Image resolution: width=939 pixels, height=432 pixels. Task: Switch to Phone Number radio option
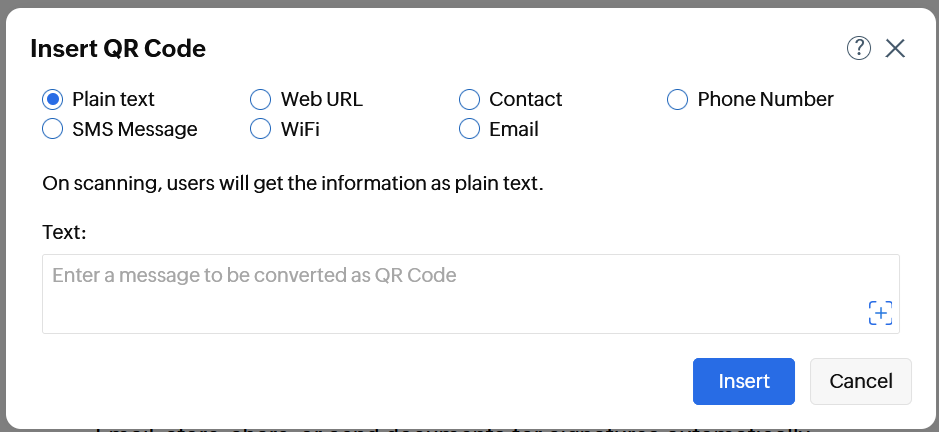coord(678,99)
